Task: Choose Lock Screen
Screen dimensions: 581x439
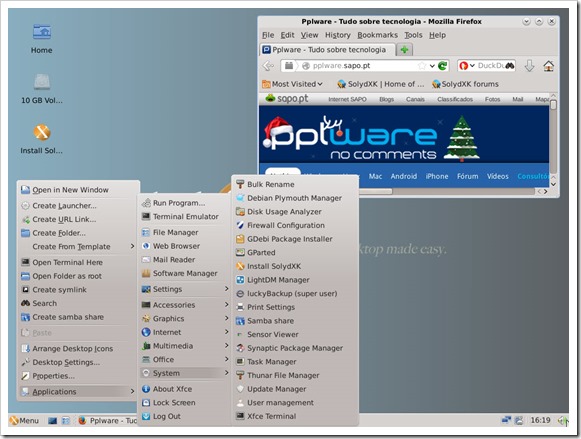Action: 185,403
